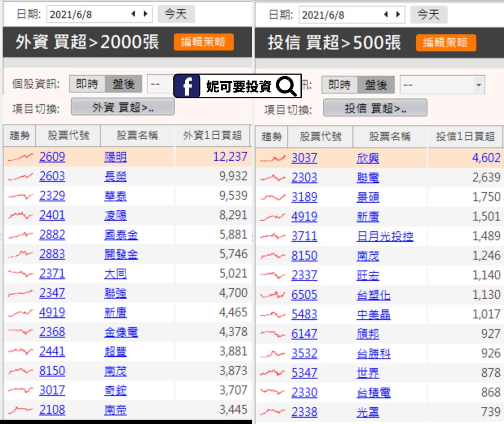Open 景碩 stock name link

click(368, 197)
